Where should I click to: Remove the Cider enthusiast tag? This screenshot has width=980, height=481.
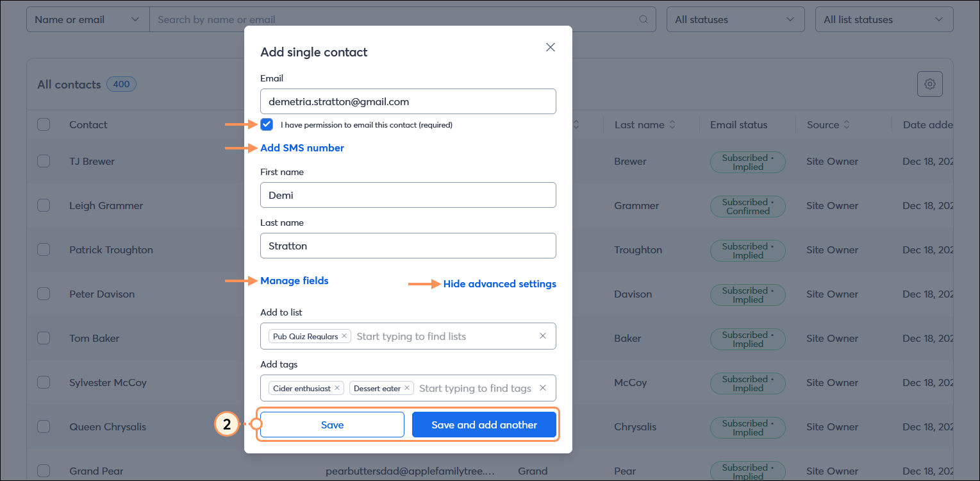336,387
